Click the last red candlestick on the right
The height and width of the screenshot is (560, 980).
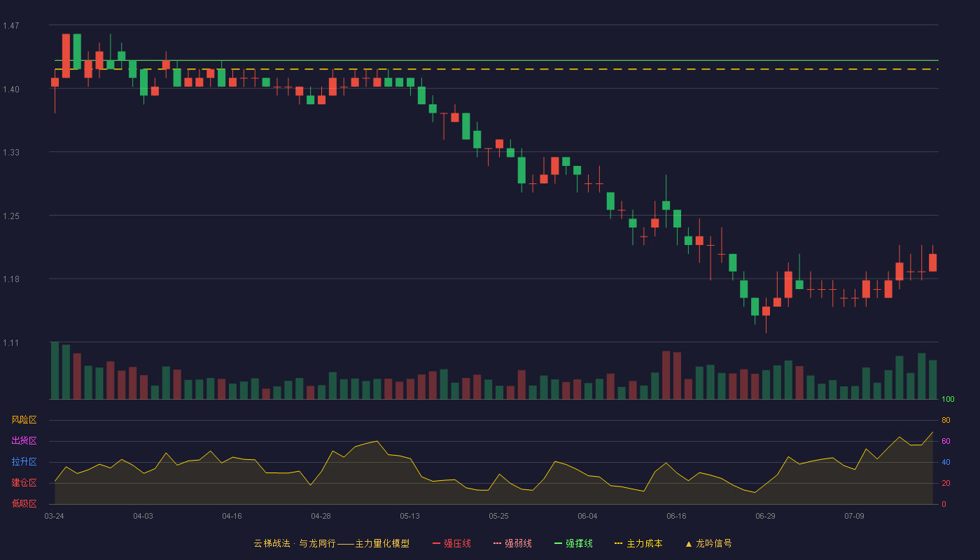pos(932,262)
